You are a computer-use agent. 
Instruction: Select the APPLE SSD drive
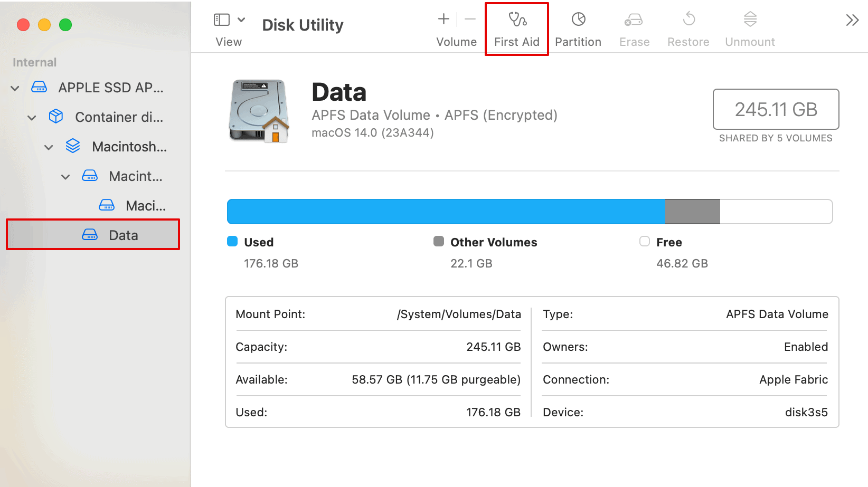(x=110, y=88)
